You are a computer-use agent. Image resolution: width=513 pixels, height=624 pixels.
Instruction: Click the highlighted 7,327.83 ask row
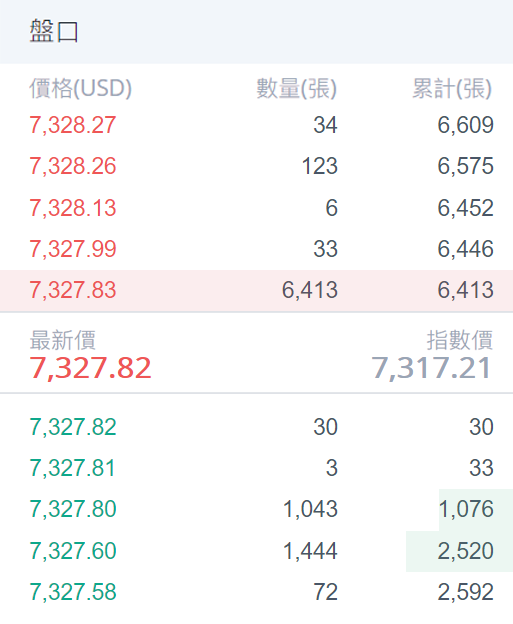(256, 291)
